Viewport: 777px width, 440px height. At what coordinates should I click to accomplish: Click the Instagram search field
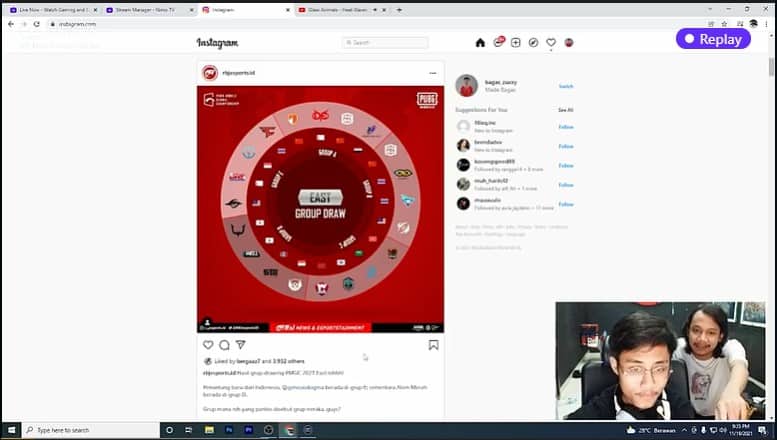pyautogui.click(x=385, y=43)
